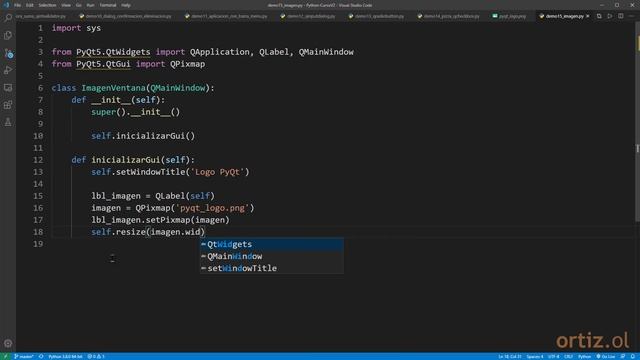The height and width of the screenshot is (360, 640).
Task: Open the Selection menu
Action: point(47,5)
